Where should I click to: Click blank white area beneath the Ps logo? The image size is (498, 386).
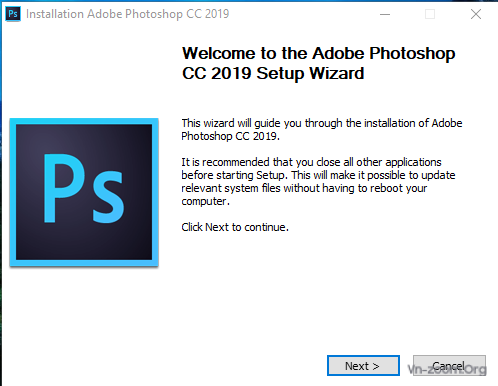coord(84,317)
